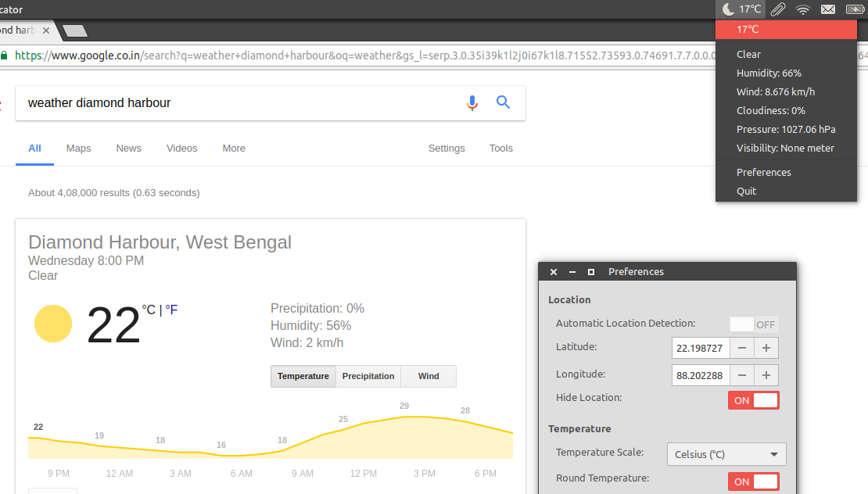Click the Google search box text

(99, 103)
